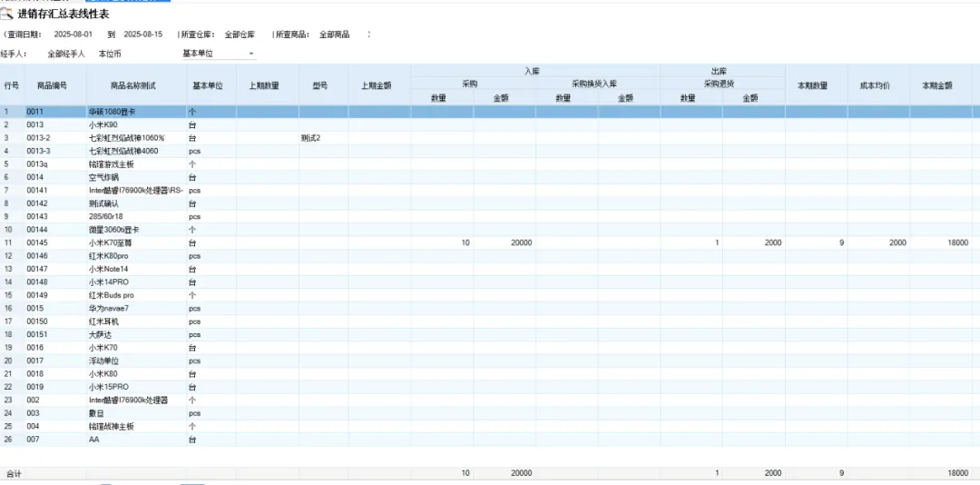The height and width of the screenshot is (485, 980).
Task: Click the 全部经手人 handler filter value
Action: [66, 54]
